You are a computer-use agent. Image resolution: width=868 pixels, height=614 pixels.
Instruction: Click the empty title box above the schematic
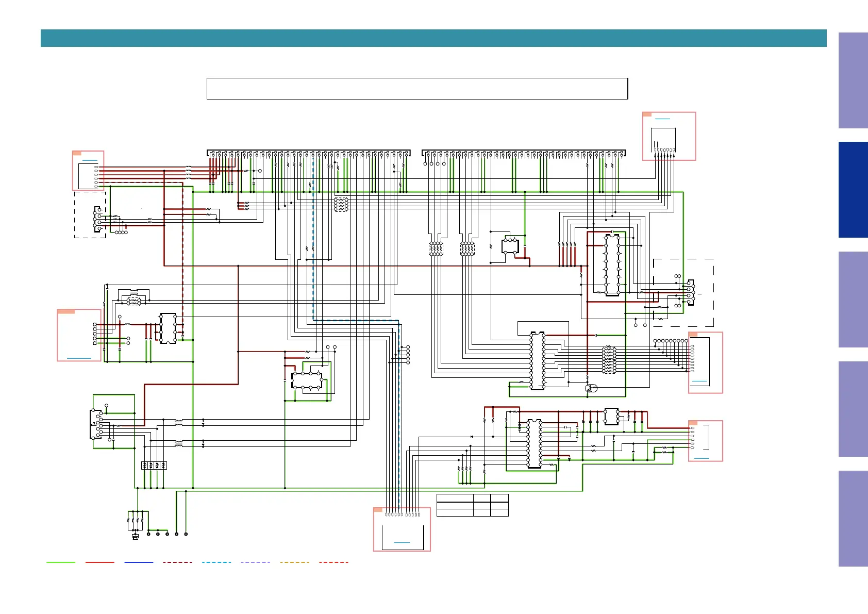417,89
